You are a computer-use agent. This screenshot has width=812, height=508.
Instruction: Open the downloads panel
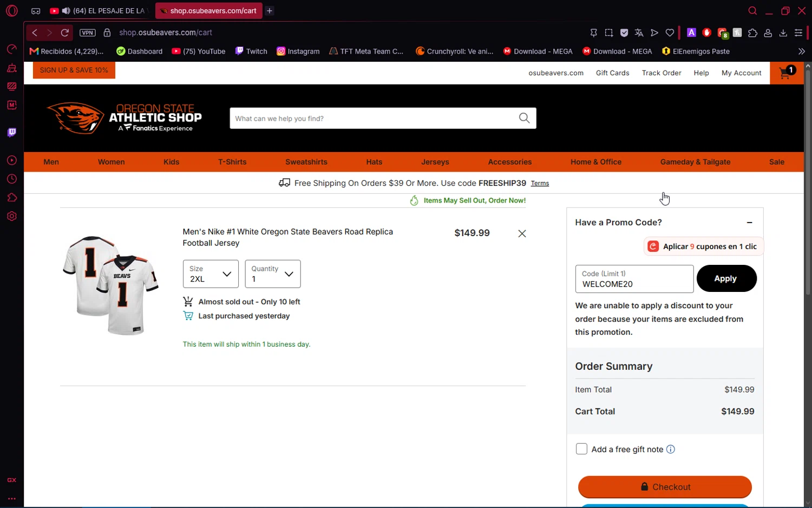[x=783, y=33]
